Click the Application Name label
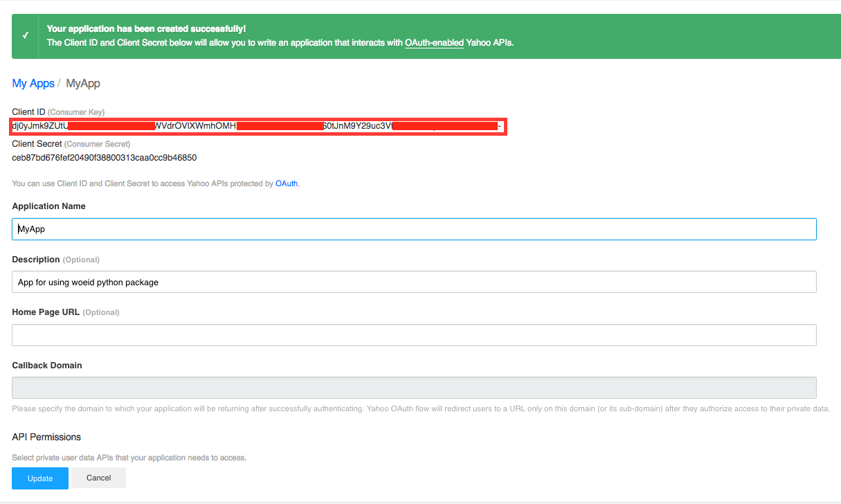This screenshot has height=504, width=841. [49, 206]
